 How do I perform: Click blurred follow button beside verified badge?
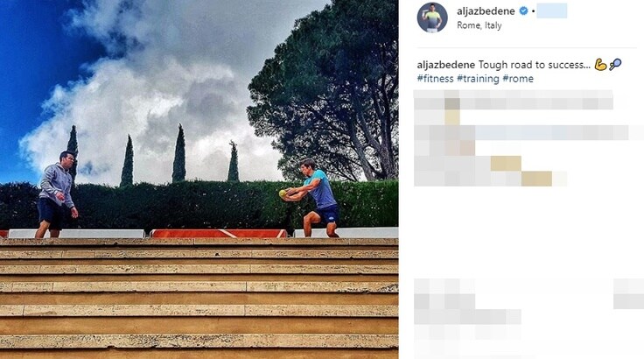pyautogui.click(x=552, y=11)
